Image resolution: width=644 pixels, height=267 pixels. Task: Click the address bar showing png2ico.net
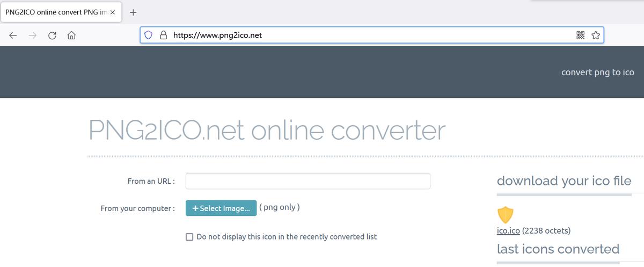pyautogui.click(x=371, y=35)
